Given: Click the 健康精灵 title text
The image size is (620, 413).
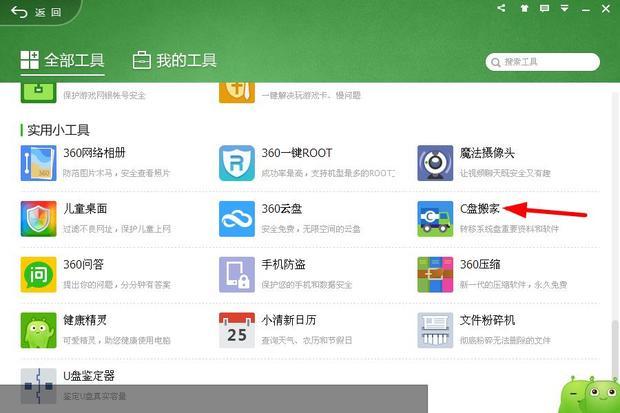Looking at the screenshot, I should tap(85, 320).
